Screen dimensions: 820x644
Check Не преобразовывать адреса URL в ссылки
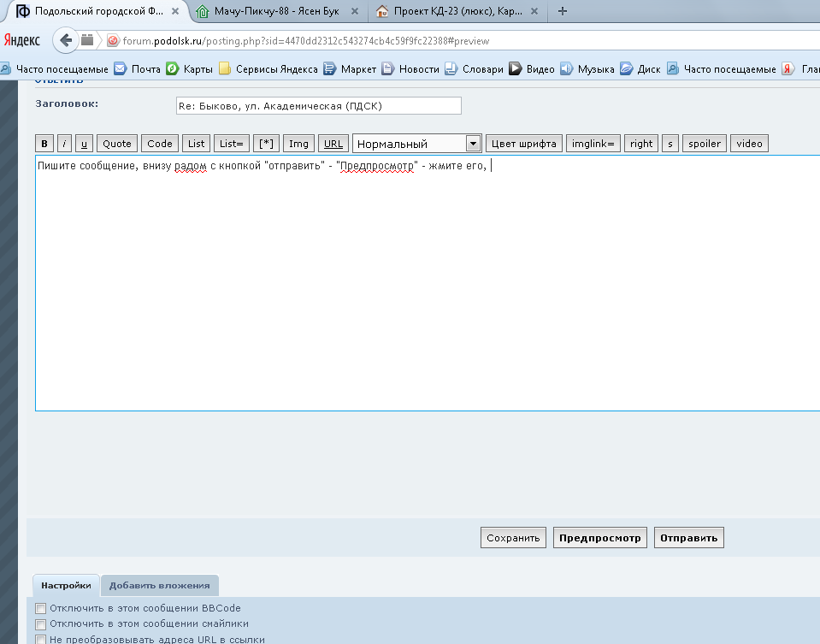click(x=40, y=639)
